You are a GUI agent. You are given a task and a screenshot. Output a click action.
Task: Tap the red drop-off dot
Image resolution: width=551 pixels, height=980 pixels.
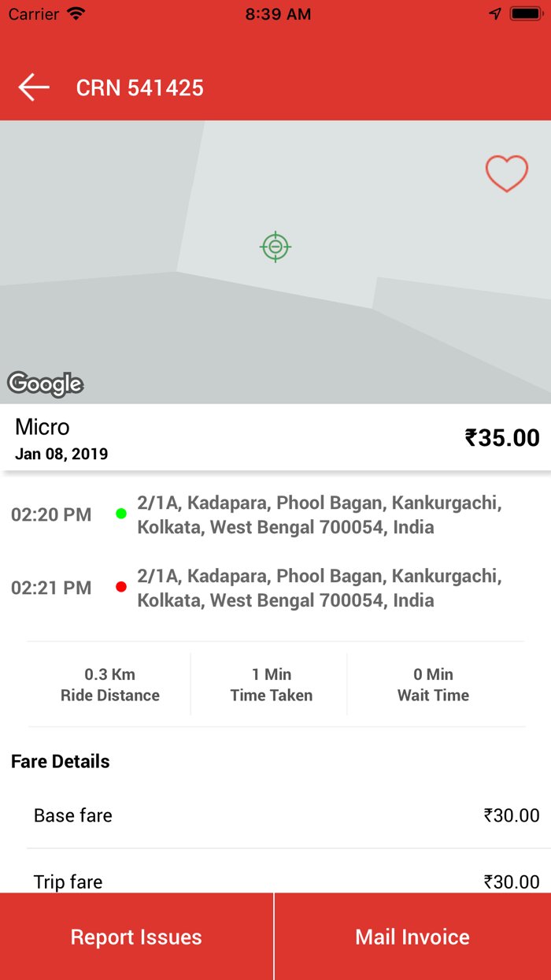coord(121,587)
